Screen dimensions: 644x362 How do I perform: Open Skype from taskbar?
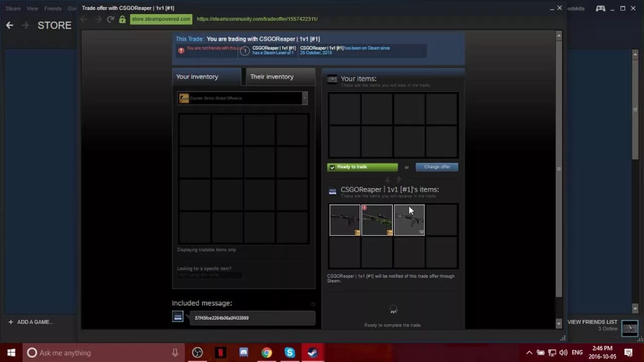[290, 352]
